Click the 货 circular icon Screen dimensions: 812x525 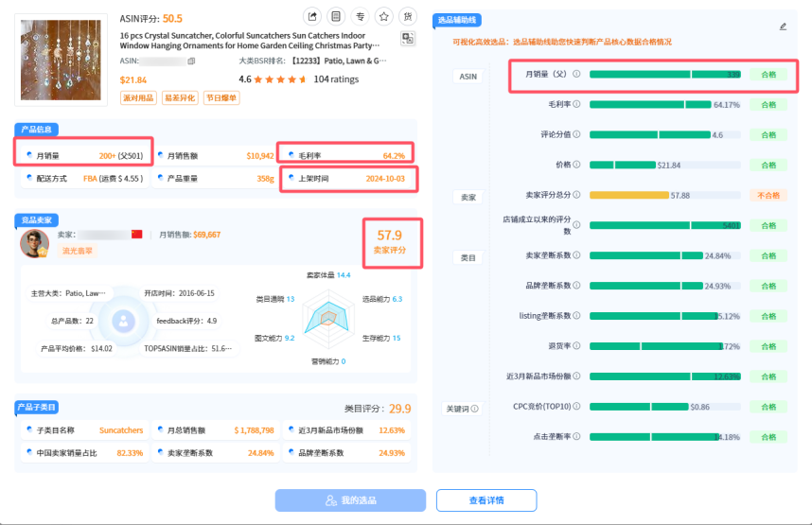tap(408, 17)
